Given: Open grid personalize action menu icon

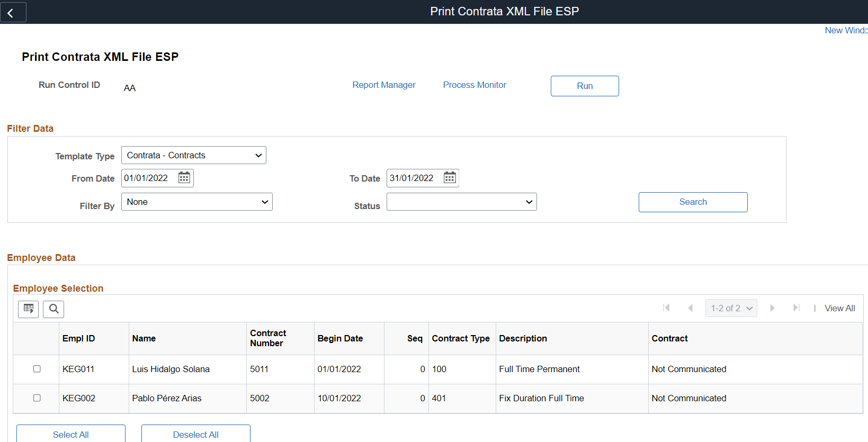Looking at the screenshot, I should click(29, 309).
